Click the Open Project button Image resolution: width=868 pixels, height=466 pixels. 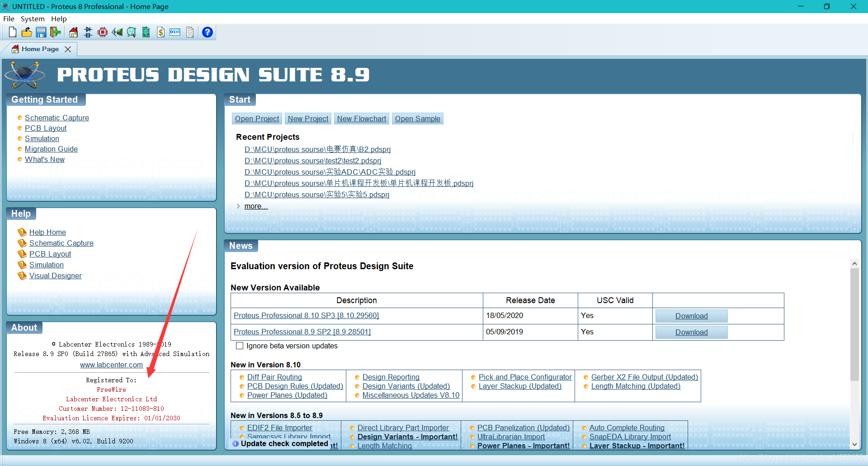coord(257,119)
